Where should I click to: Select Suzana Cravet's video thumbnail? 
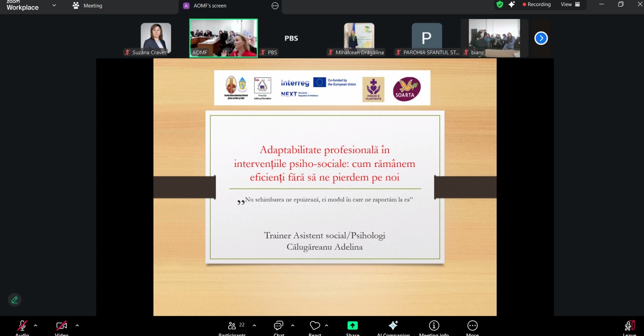pos(156,38)
